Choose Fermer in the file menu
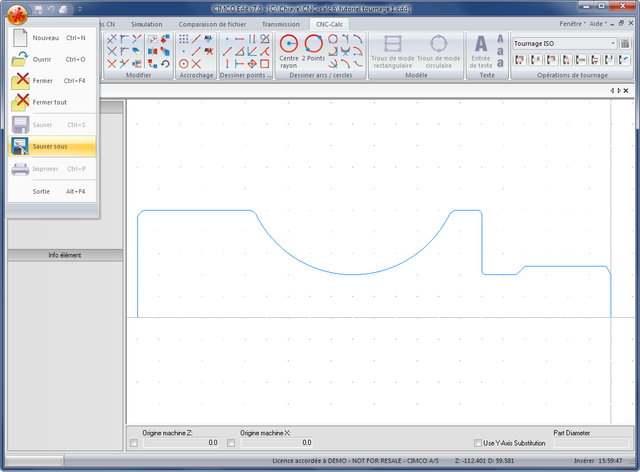 coord(52,81)
